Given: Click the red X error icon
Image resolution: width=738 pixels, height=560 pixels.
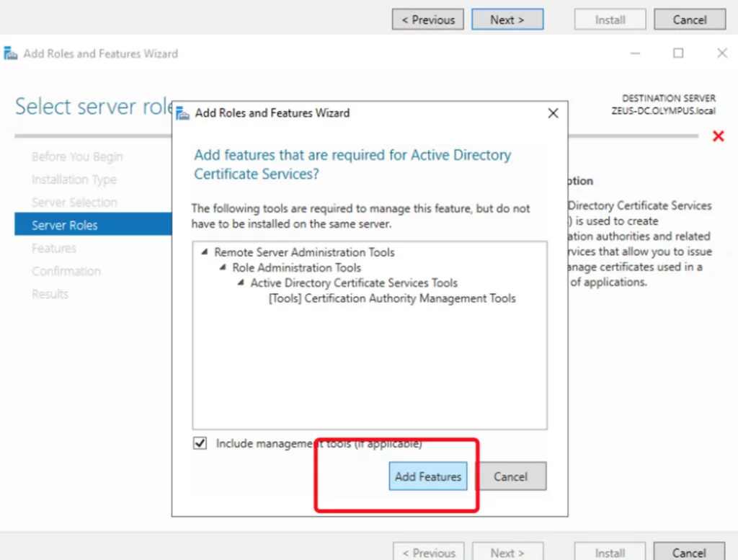Looking at the screenshot, I should click(x=719, y=136).
